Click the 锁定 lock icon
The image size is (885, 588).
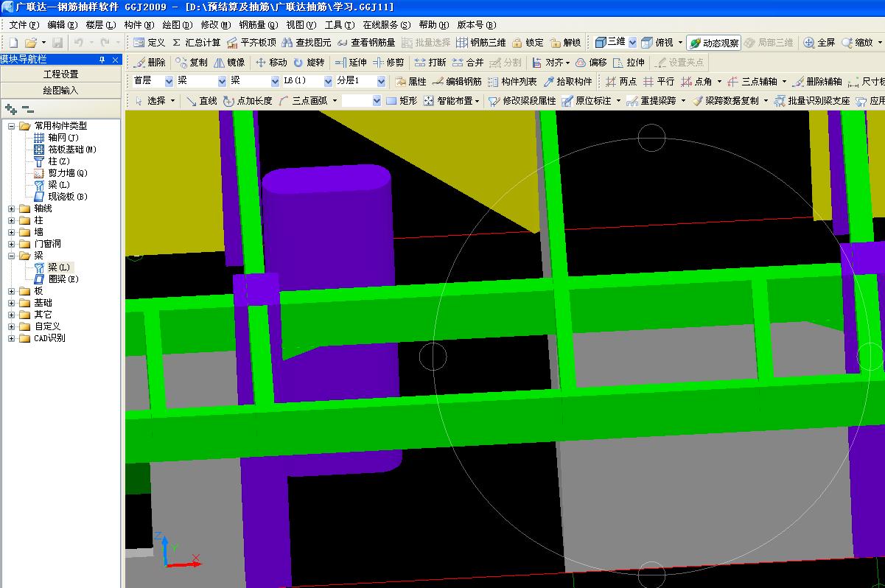517,43
